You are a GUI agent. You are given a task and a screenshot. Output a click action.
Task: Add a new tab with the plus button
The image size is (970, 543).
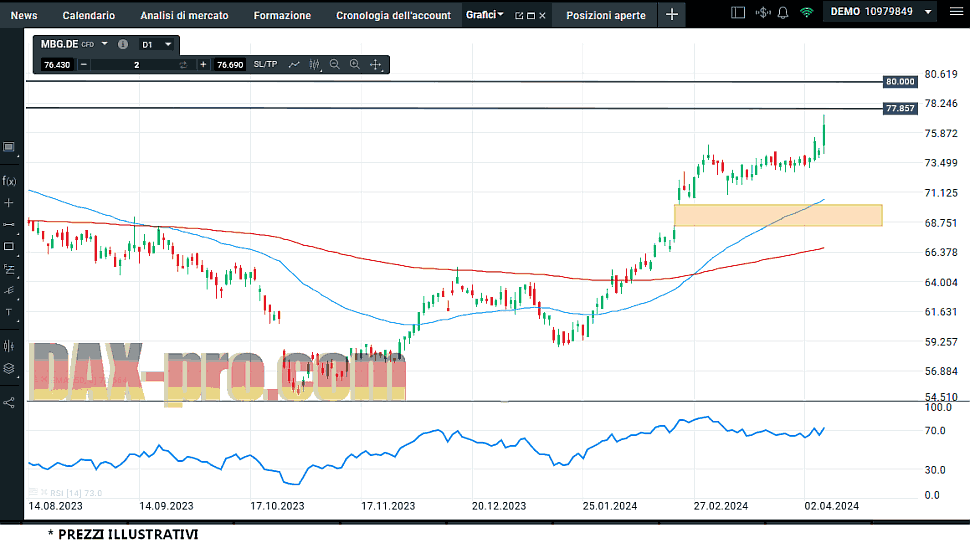[x=672, y=14]
